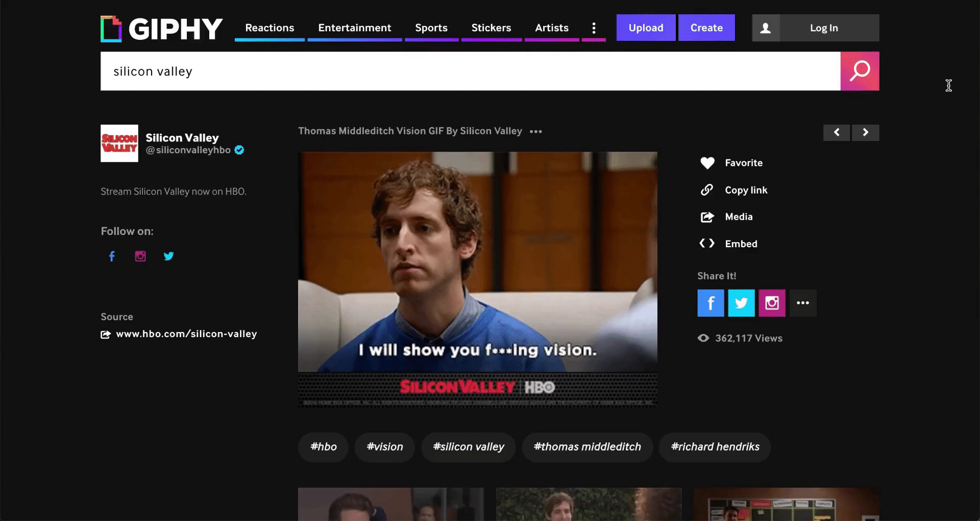This screenshot has width=980, height=521.
Task: Go to the next GIF
Action: click(866, 132)
